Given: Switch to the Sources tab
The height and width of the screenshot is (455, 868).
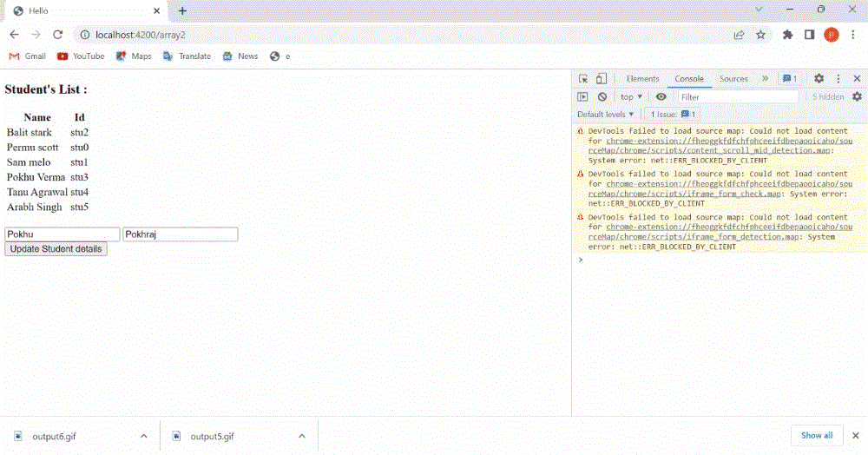Looking at the screenshot, I should 733,79.
